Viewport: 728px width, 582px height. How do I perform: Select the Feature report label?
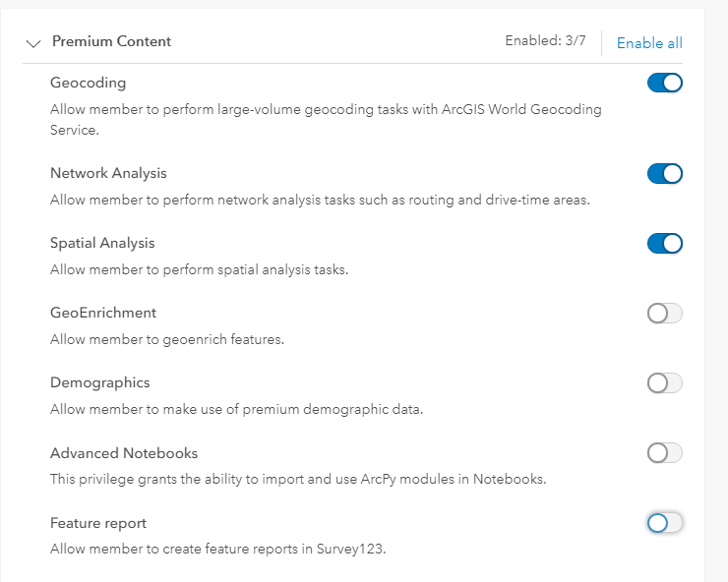[98, 523]
